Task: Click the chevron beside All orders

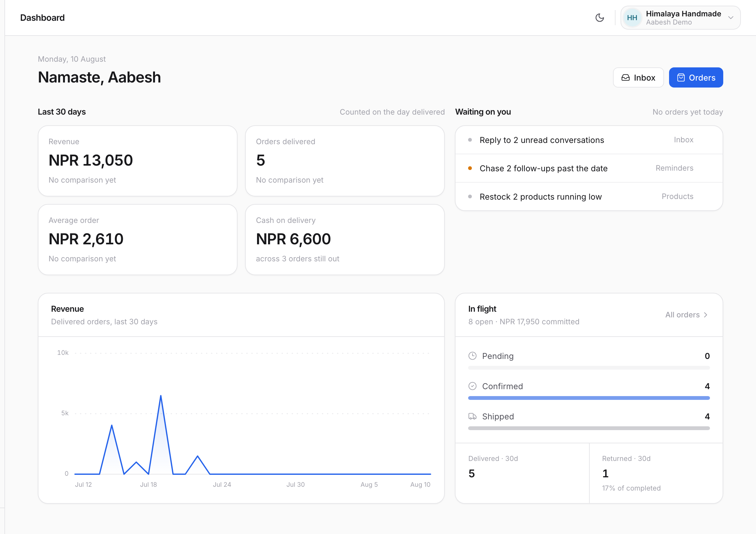Action: tap(705, 315)
